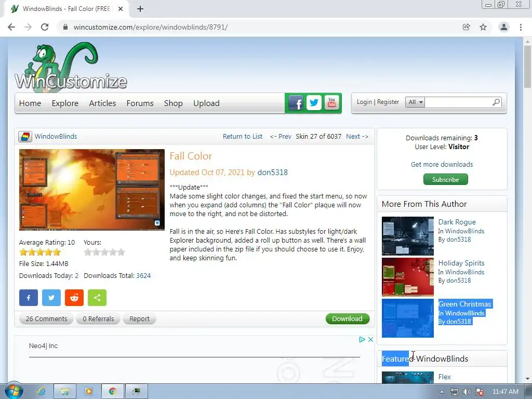Open the Windows Media Player taskbar icon
Screen dimensions: 532x399
tap(88, 392)
